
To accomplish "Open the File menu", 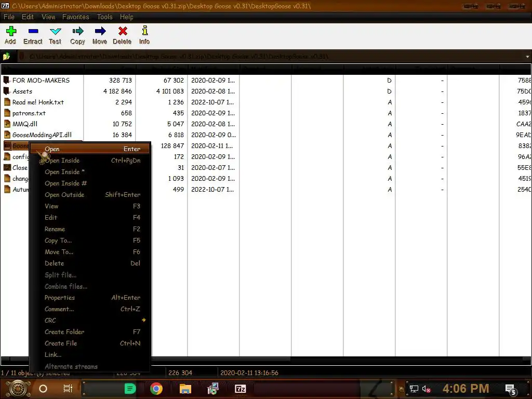I will click(9, 17).
